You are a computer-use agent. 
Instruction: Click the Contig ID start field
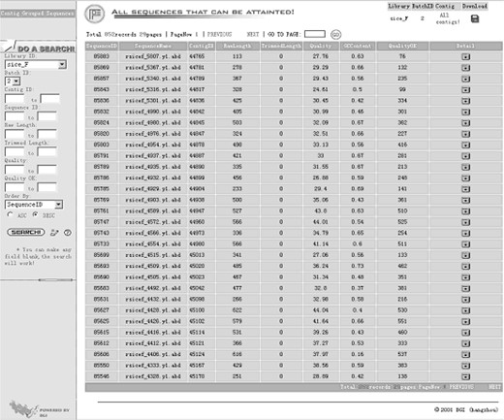coord(15,99)
